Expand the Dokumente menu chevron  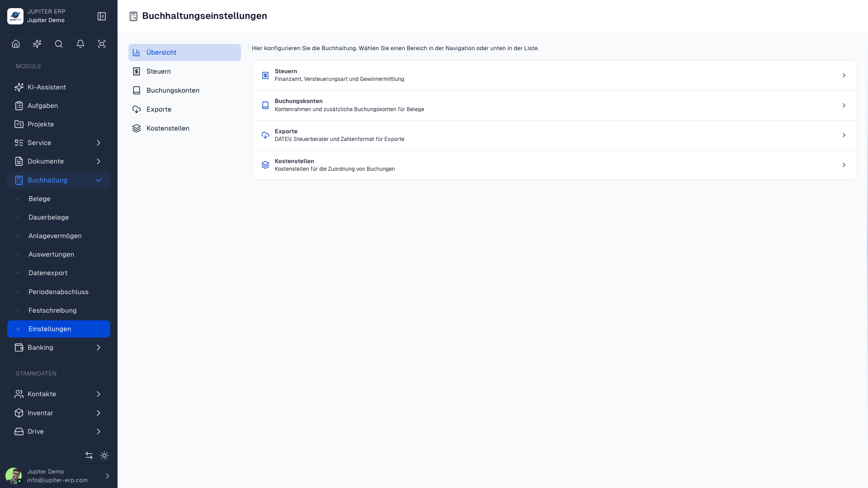click(99, 161)
